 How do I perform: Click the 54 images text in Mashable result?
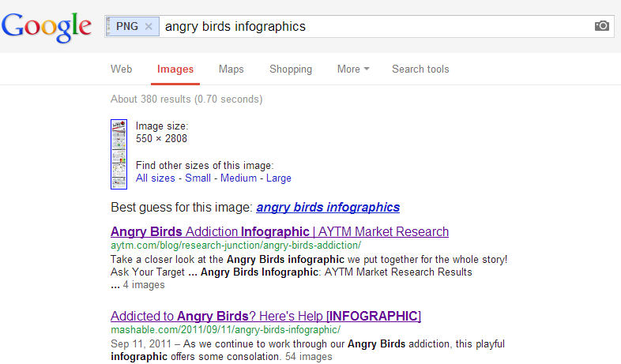click(x=308, y=356)
